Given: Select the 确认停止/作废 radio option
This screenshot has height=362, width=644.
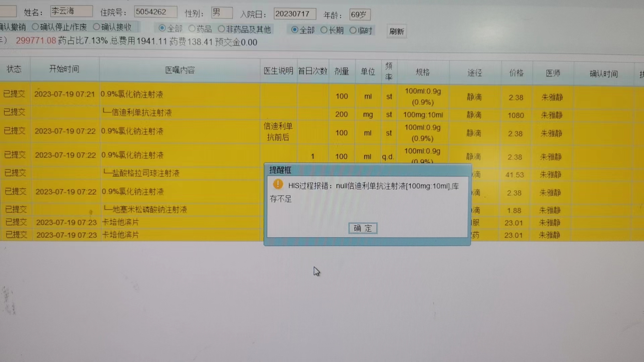Looking at the screenshot, I should (x=36, y=27).
